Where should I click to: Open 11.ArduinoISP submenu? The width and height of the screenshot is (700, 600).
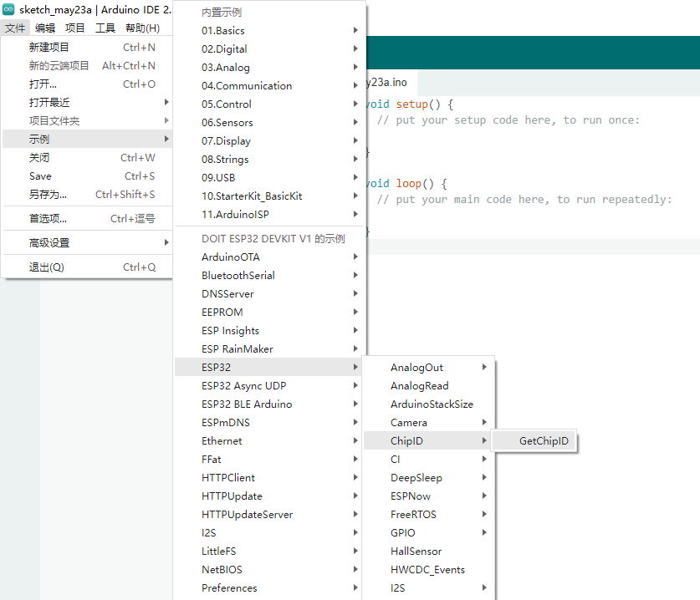click(269, 214)
